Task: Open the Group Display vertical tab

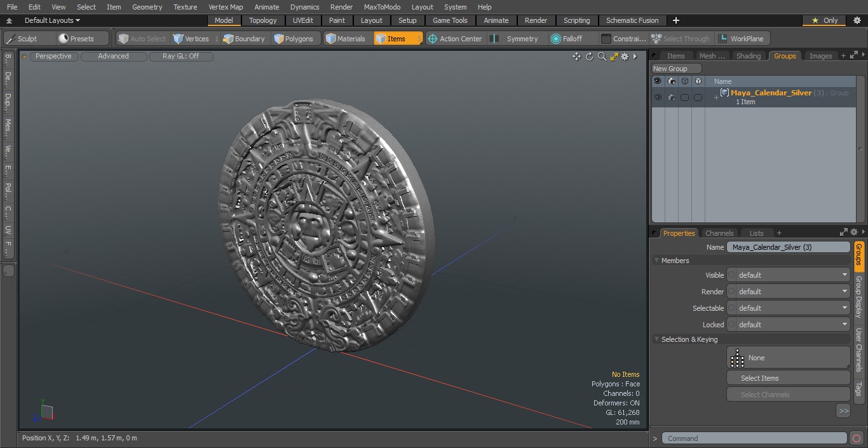Action: pos(858,297)
